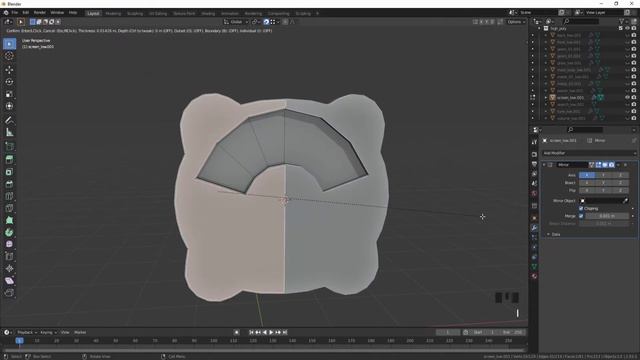Select the Inset Faces tool
The width and height of the screenshot is (640, 360).
[9, 172]
